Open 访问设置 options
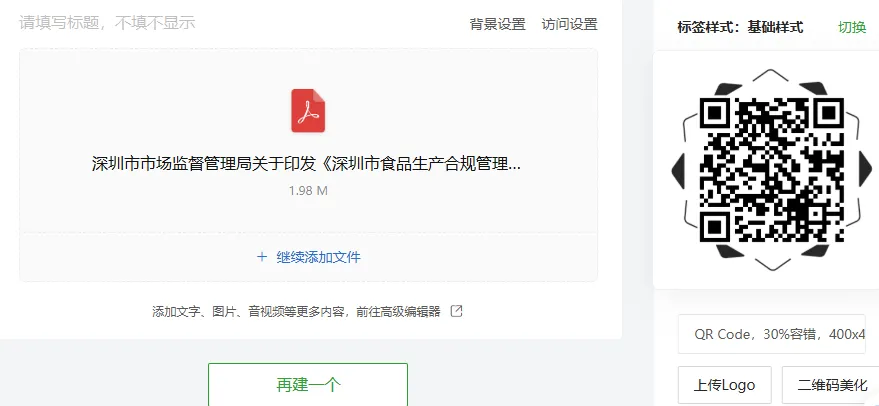 (570, 25)
